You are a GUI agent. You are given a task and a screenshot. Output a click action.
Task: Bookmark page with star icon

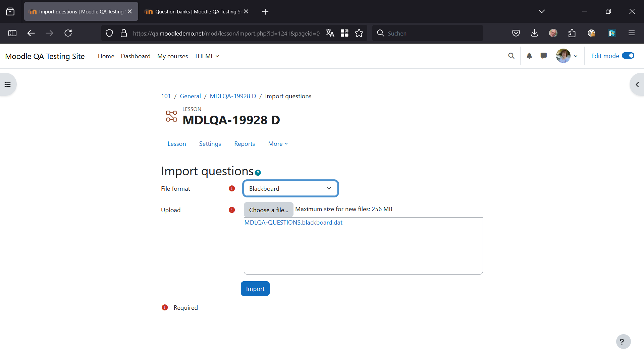[x=359, y=33]
